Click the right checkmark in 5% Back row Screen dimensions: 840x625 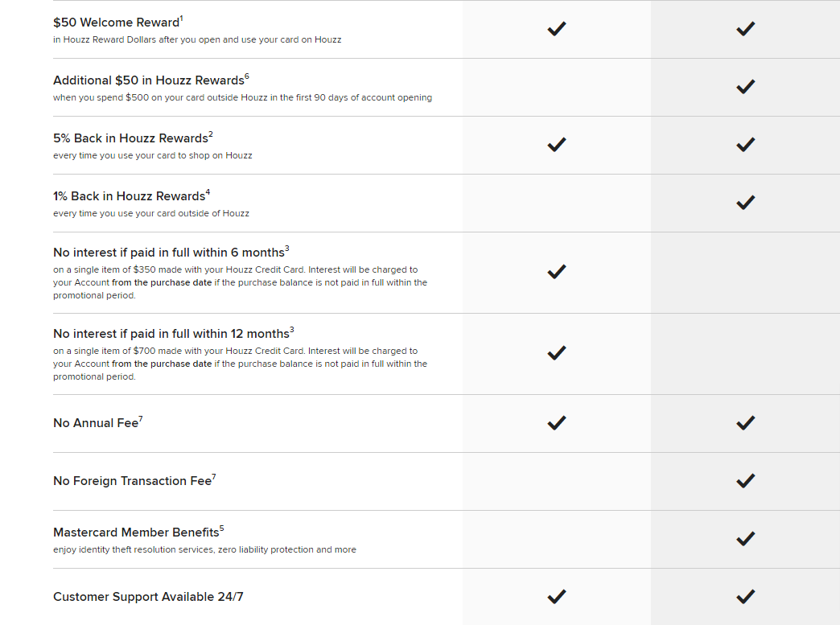tap(745, 145)
